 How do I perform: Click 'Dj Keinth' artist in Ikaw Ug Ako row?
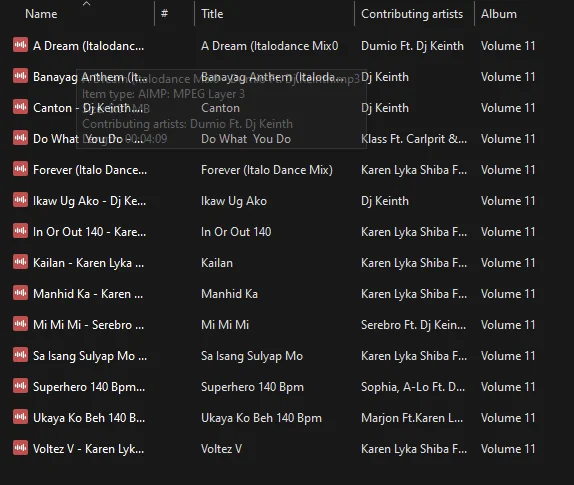coord(385,201)
